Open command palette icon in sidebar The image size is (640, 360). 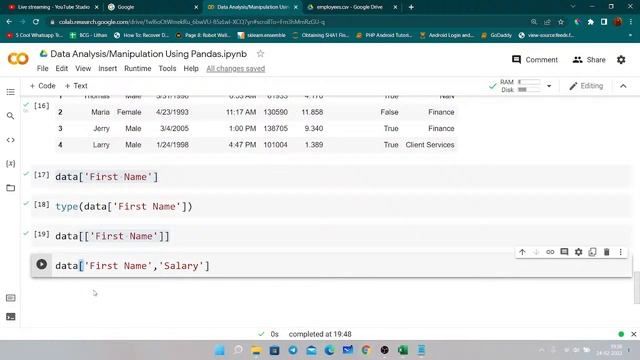pyautogui.click(x=11, y=298)
